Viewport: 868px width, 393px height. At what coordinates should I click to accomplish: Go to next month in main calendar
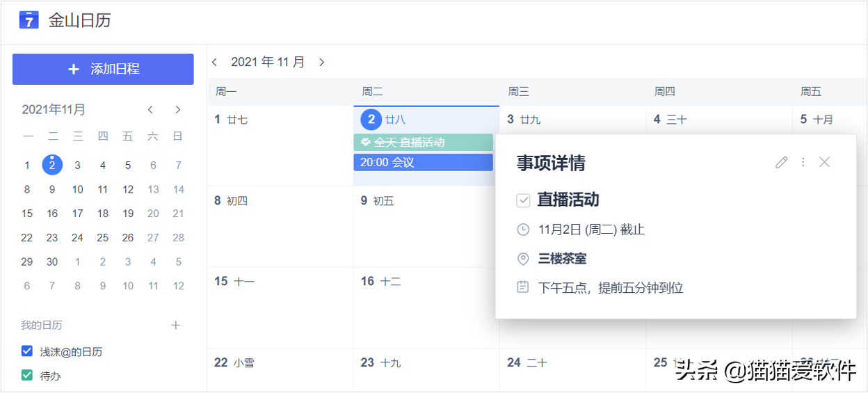(x=321, y=63)
